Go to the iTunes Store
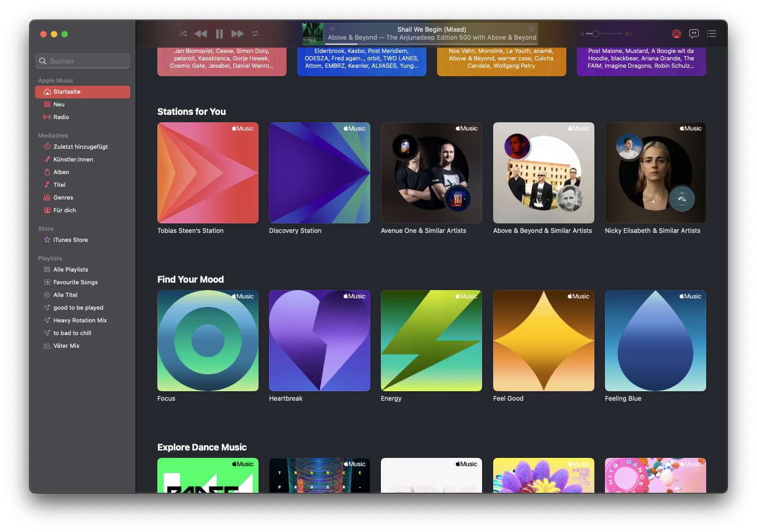 tap(70, 240)
